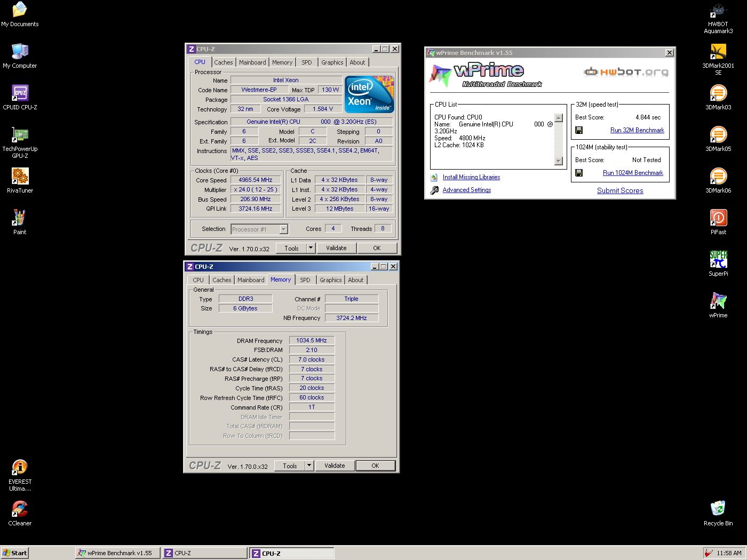Click the Intel Xeon inside logo
The image size is (747, 560).
coord(369,94)
